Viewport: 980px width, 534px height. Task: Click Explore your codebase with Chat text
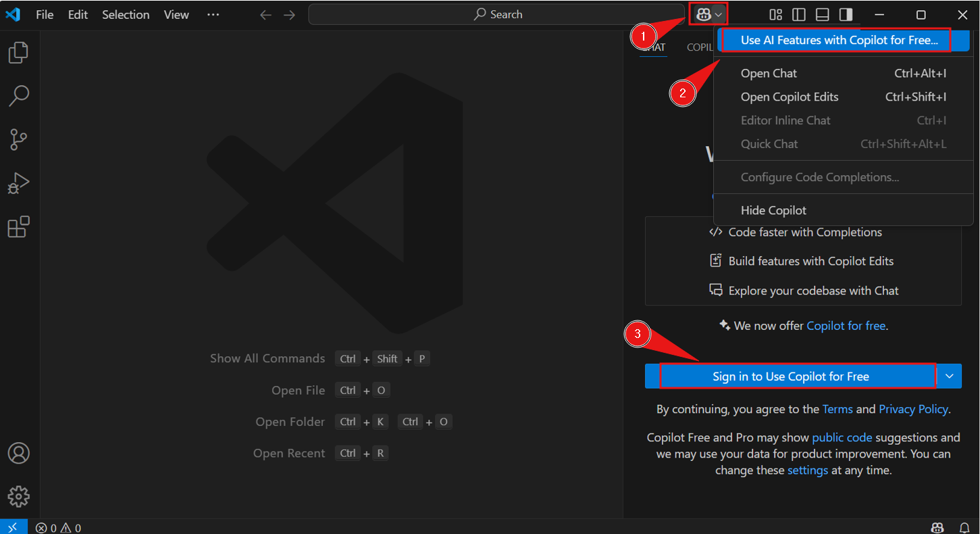(813, 291)
